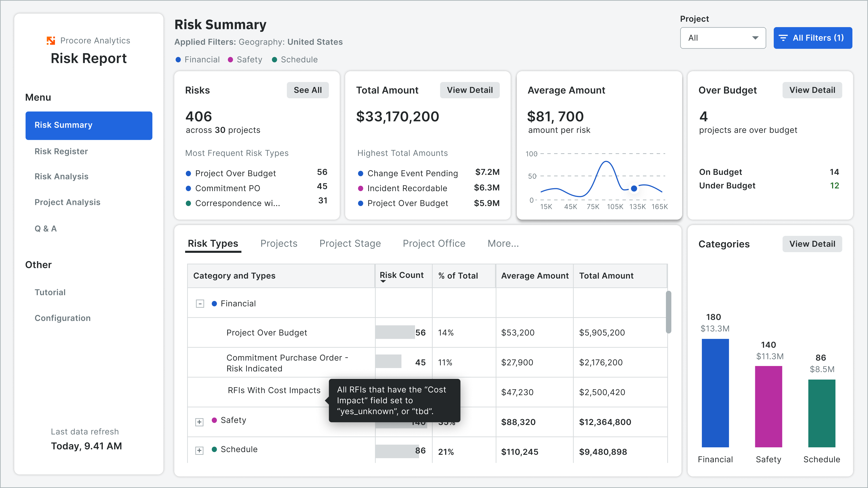Viewport: 868px width, 488px height.
Task: Click the Risk Count sort arrow
Action: click(383, 281)
